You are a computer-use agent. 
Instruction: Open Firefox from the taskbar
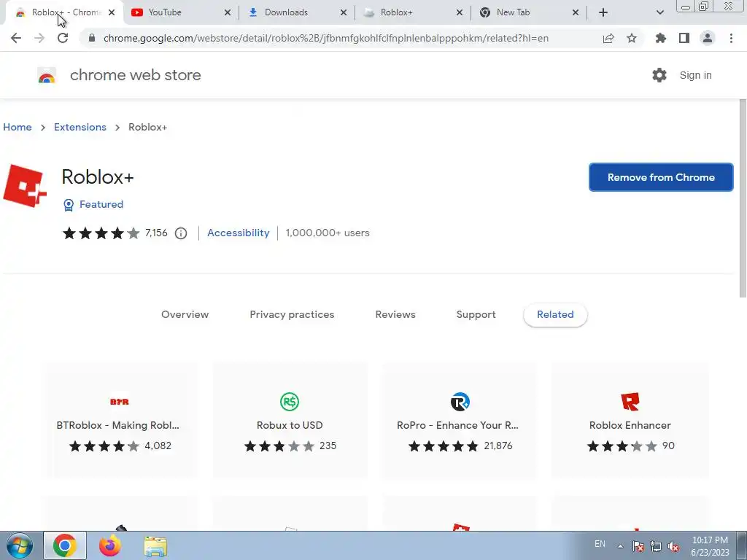click(x=110, y=545)
